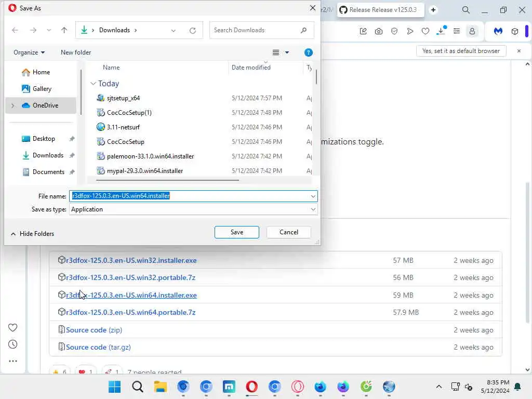
Task: Open a new tab in Opera
Action: (x=433, y=10)
